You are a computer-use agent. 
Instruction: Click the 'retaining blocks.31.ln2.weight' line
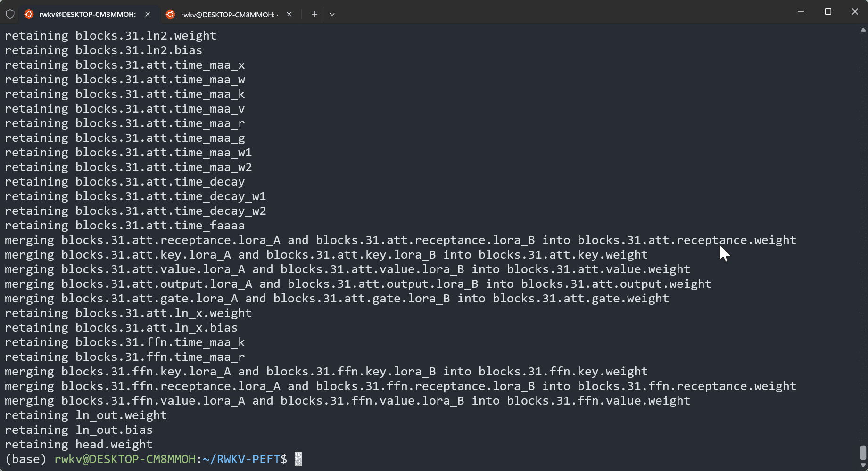pos(110,35)
